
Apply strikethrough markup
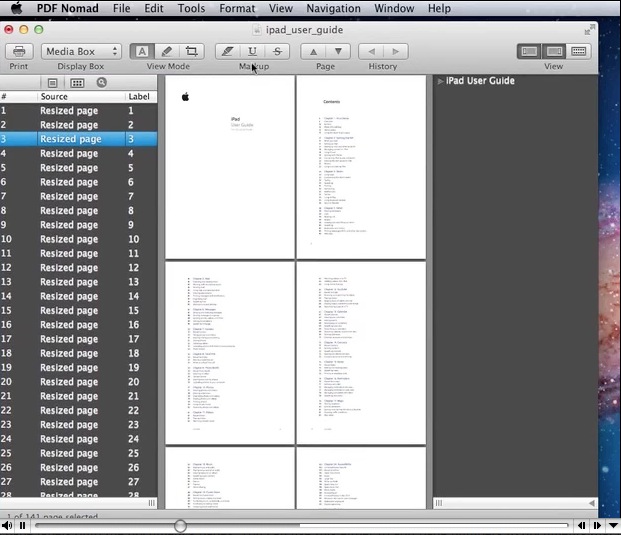point(277,51)
